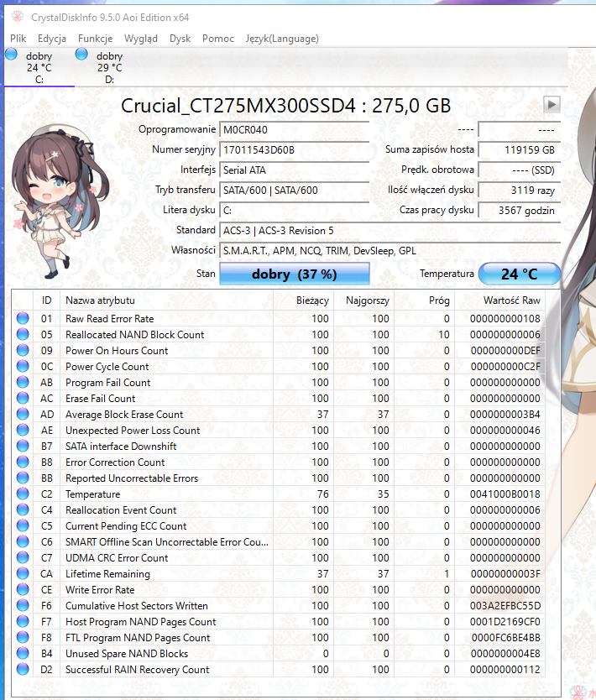
Task: Select the FTL Program NAND Pages Count row
Action: pyautogui.click(x=279, y=638)
